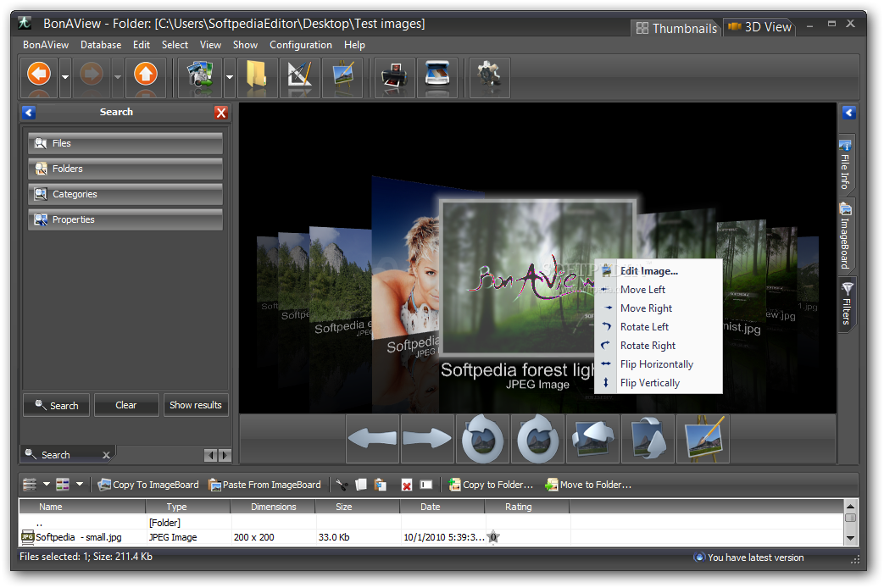Choose Flip Vertically from context menu
884x588 pixels.
pos(659,383)
